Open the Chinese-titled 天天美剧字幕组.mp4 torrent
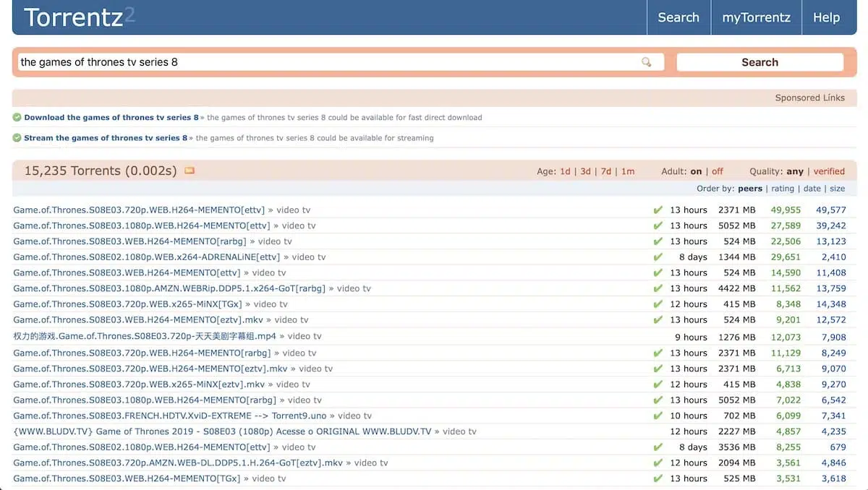Image resolution: width=868 pixels, height=490 pixels. click(145, 336)
